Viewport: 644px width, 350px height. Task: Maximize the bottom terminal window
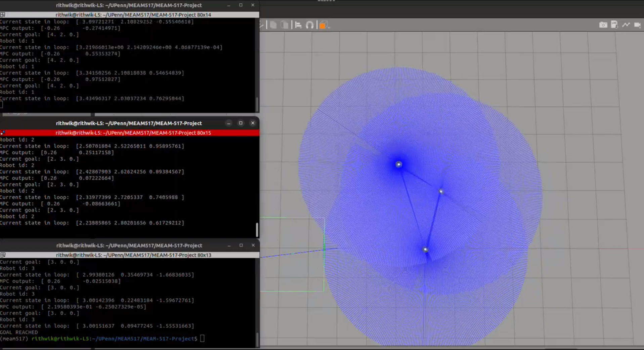click(241, 245)
